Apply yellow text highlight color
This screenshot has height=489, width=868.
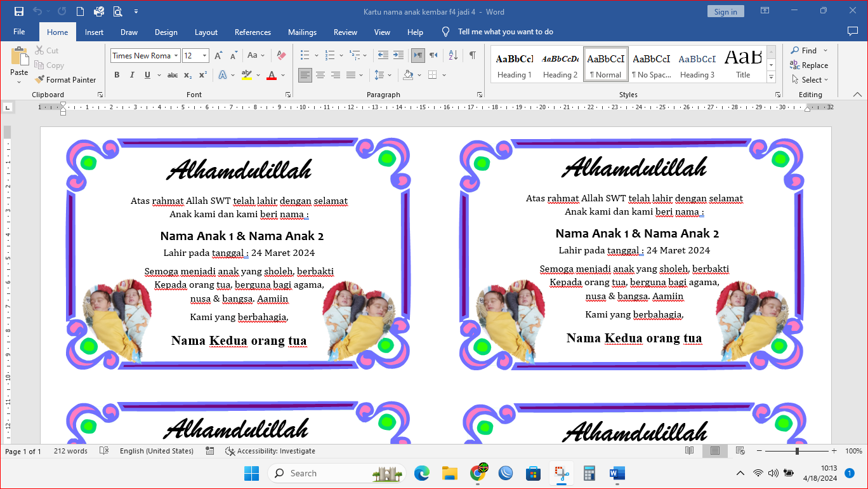pos(247,75)
